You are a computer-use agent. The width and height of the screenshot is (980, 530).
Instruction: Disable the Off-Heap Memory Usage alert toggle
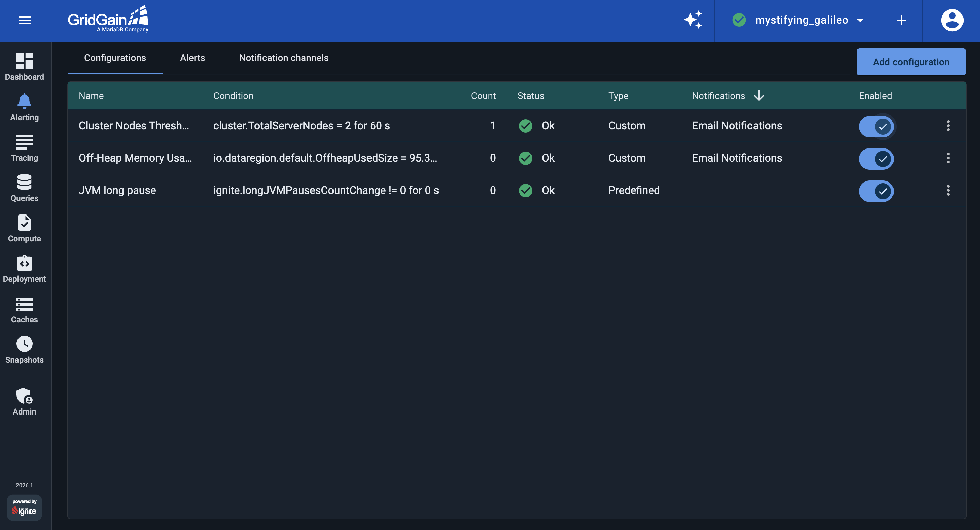[x=876, y=159]
